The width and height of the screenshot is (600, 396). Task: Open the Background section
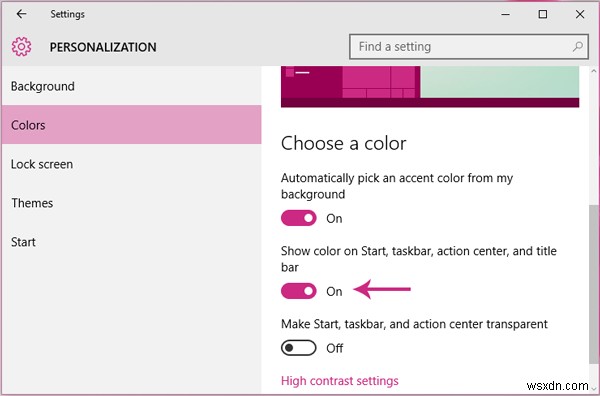coord(132,86)
